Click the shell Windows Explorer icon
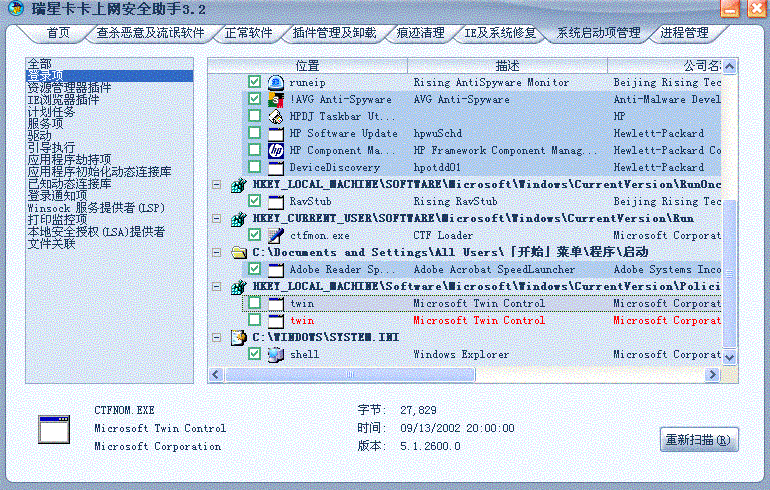 [x=275, y=354]
